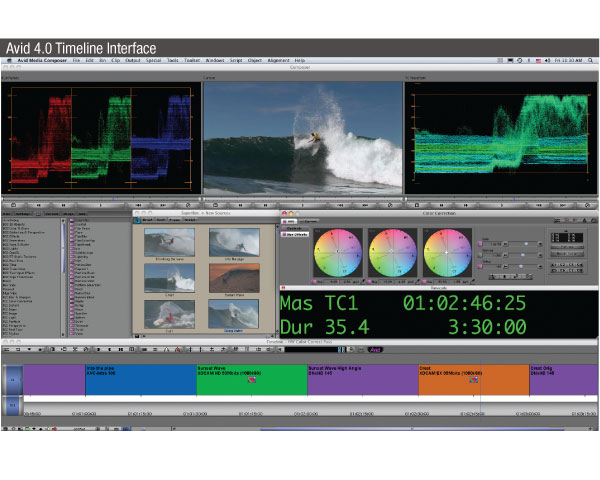The height and width of the screenshot is (480, 600).
Task: Select the Hue Offsets subtab
Action: [x=296, y=234]
